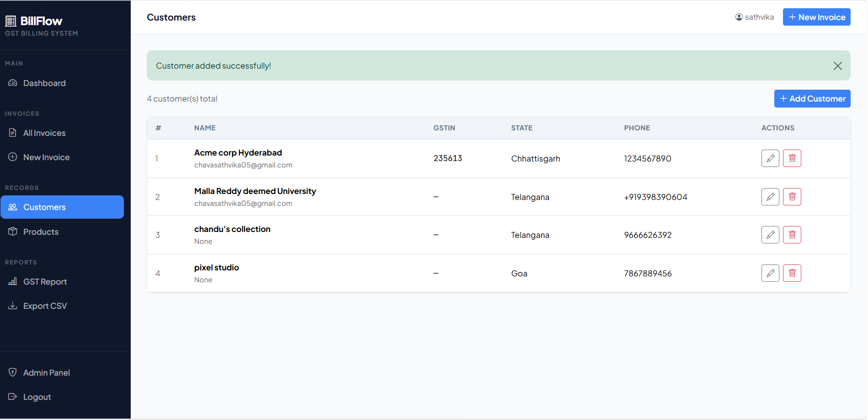The image size is (868, 420).
Task: Click the Admin Panel shield icon
Action: coord(13,372)
